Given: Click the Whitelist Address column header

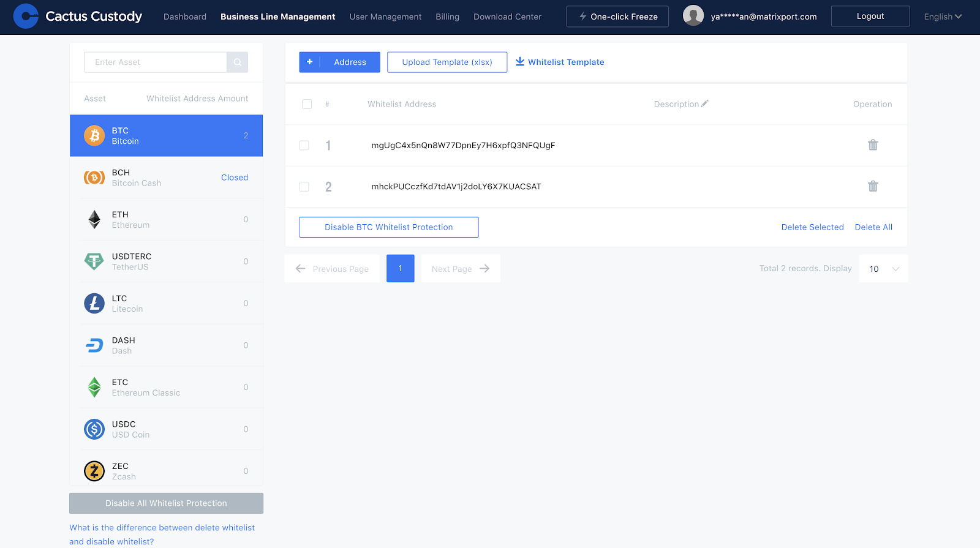Looking at the screenshot, I should tap(402, 104).
